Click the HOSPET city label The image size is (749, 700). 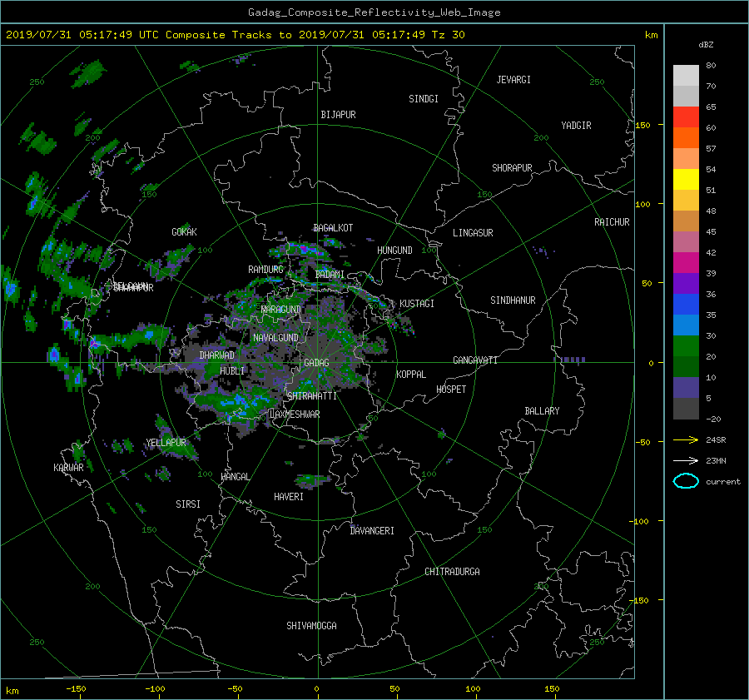pyautogui.click(x=451, y=390)
